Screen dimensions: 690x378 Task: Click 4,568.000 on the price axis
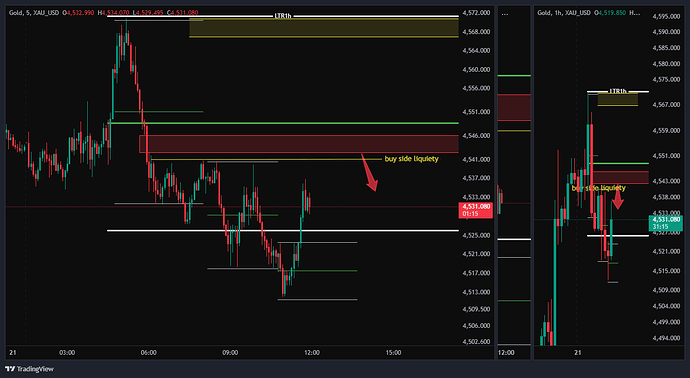476,32
